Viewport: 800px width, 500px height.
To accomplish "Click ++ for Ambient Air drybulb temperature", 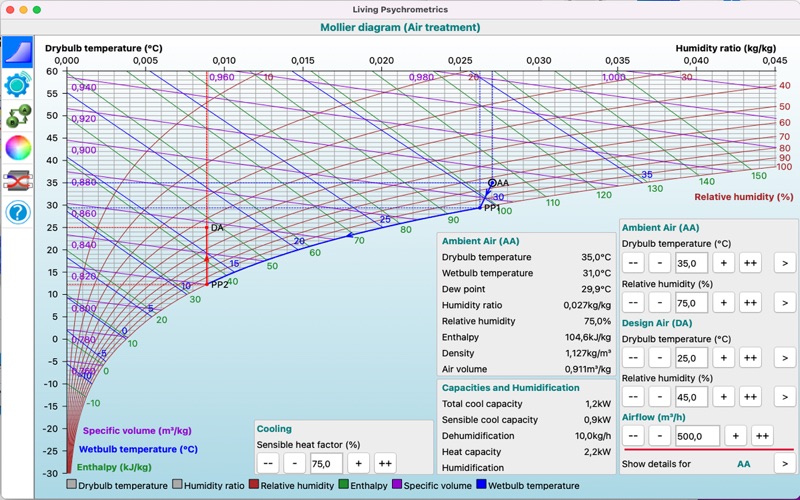I will point(750,263).
